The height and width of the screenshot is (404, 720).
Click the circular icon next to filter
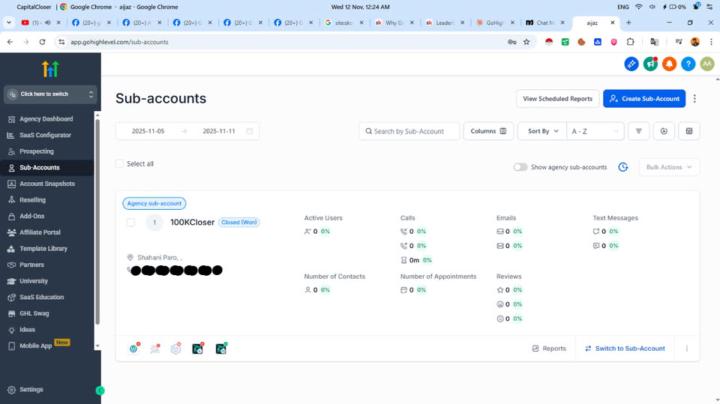point(664,131)
